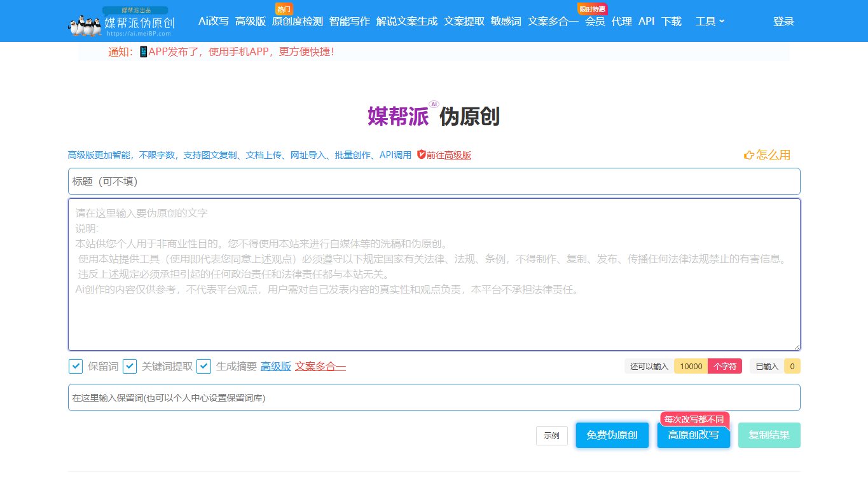Click the 10000 remaining characters counter

pos(691,366)
